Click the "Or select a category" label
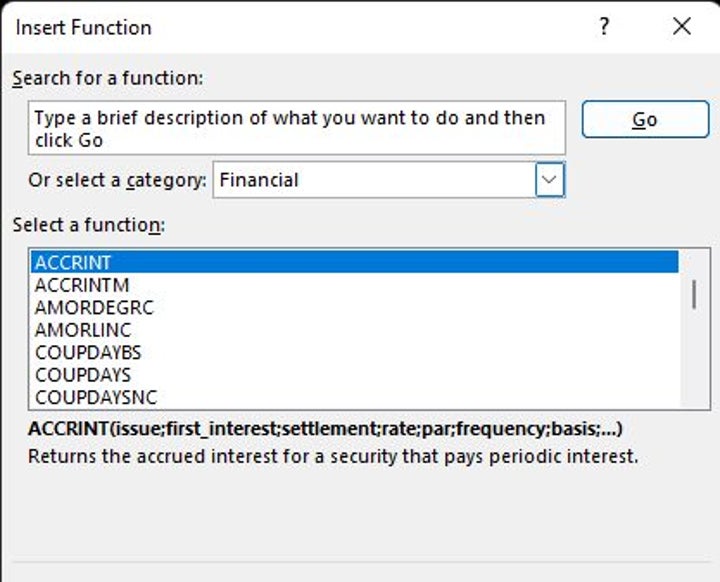Screen dimensions: 720x582 pos(118,181)
